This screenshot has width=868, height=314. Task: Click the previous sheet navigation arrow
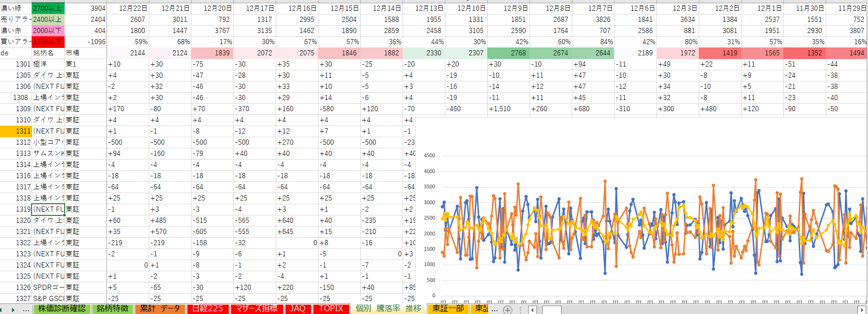click(x=2, y=309)
